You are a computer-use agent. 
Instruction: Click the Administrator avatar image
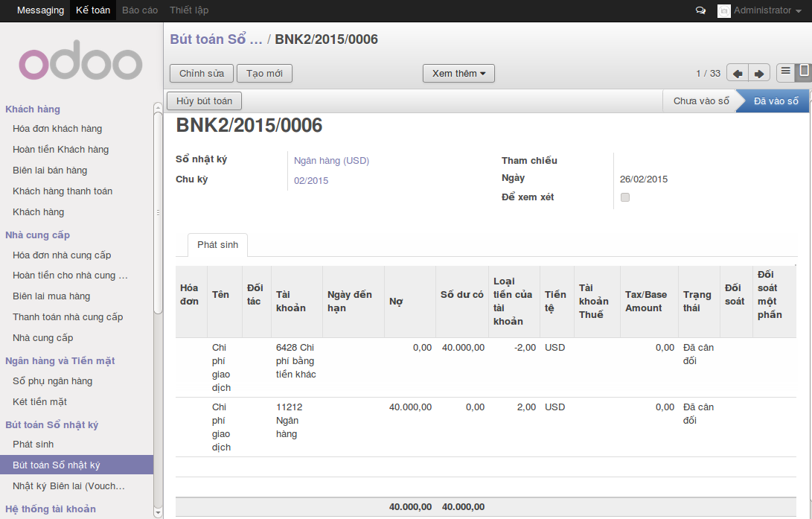click(x=723, y=10)
